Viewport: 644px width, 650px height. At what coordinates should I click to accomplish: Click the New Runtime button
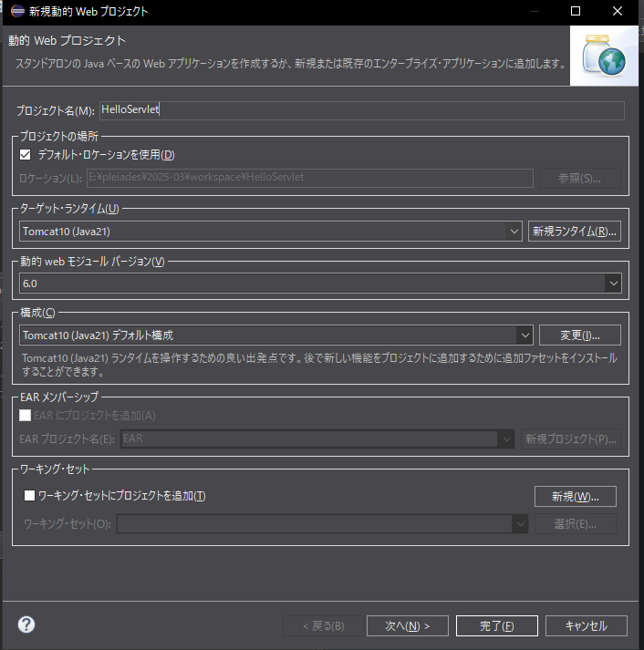click(575, 232)
